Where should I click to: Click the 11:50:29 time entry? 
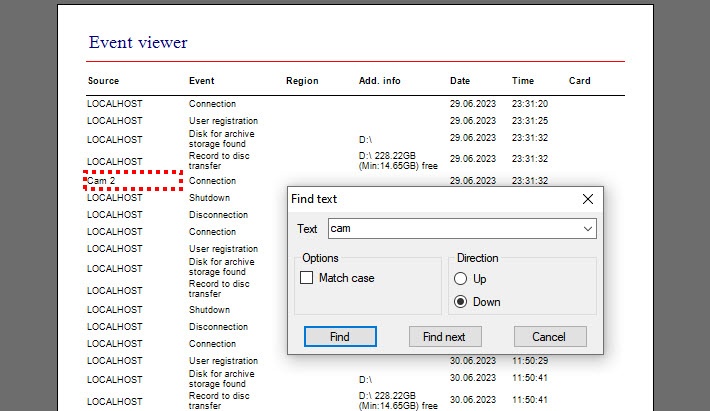pyautogui.click(x=530, y=361)
